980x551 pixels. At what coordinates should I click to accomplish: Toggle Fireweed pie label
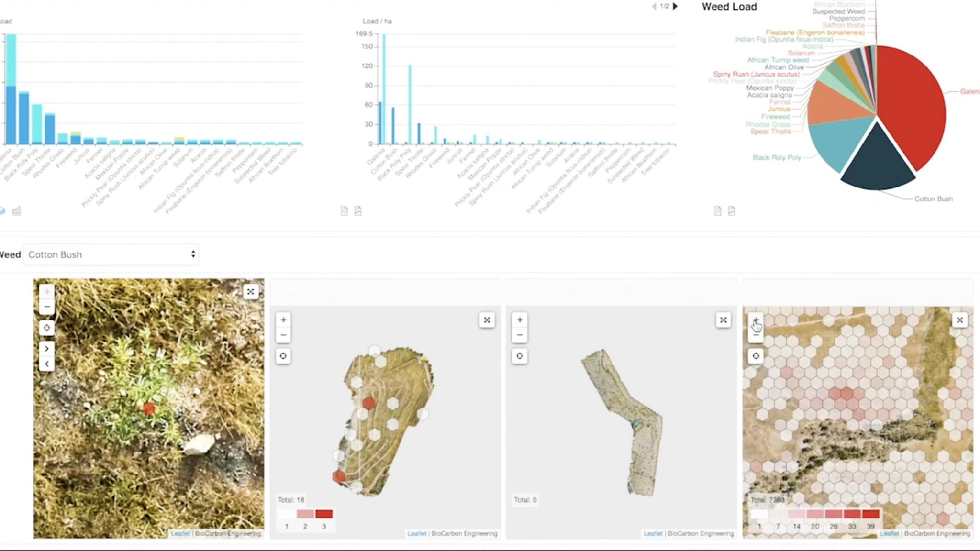click(776, 117)
